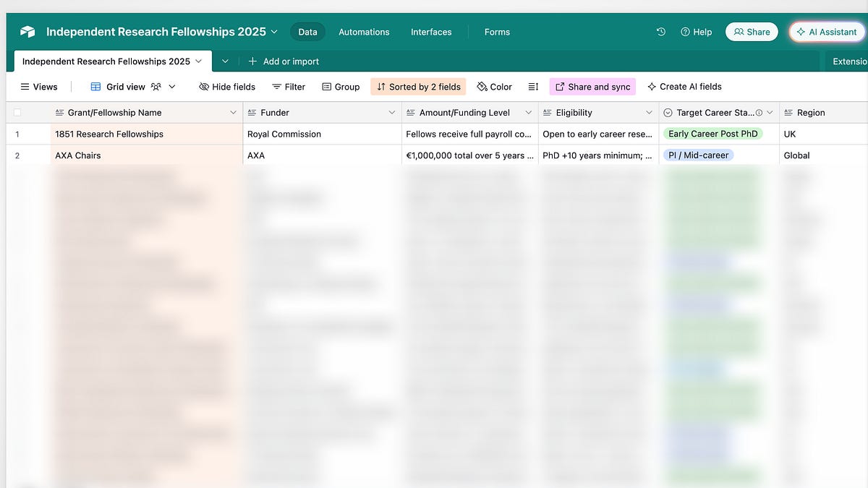The height and width of the screenshot is (488, 868).
Task: Open the base history clock icon
Action: pyautogui.click(x=660, y=32)
